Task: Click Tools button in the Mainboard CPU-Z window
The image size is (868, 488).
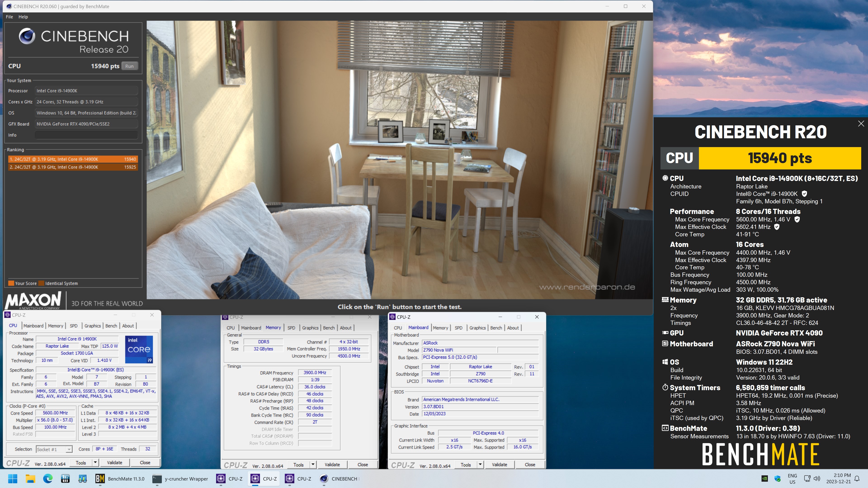Action: (465, 465)
